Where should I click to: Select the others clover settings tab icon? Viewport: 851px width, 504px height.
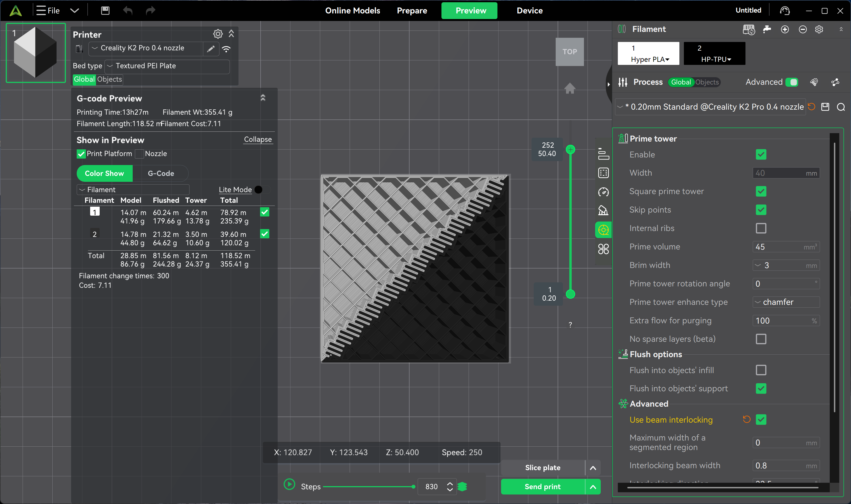[603, 249]
